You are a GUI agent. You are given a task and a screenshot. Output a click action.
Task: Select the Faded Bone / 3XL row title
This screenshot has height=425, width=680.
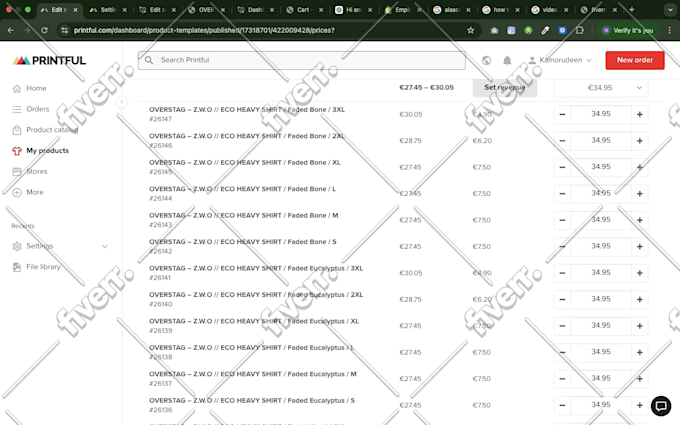[x=247, y=110]
